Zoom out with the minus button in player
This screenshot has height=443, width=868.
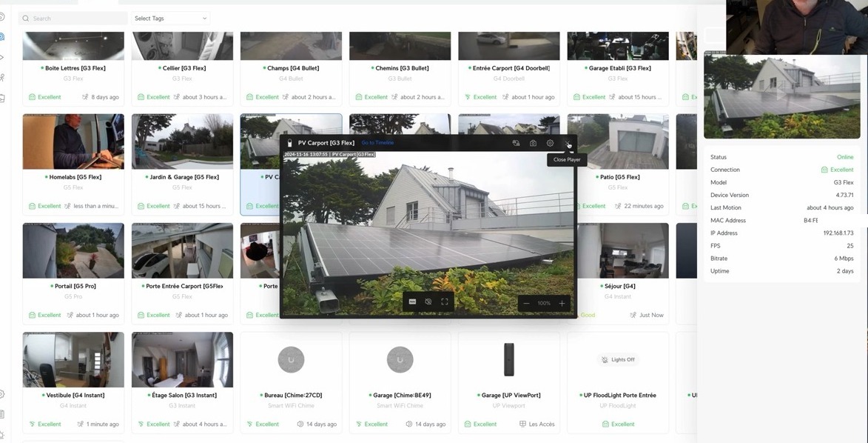526,303
